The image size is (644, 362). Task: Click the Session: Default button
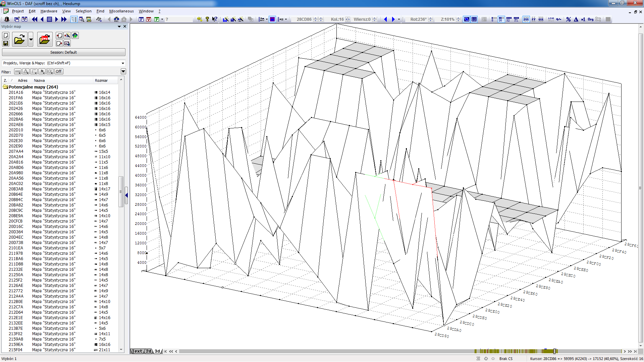(63, 52)
